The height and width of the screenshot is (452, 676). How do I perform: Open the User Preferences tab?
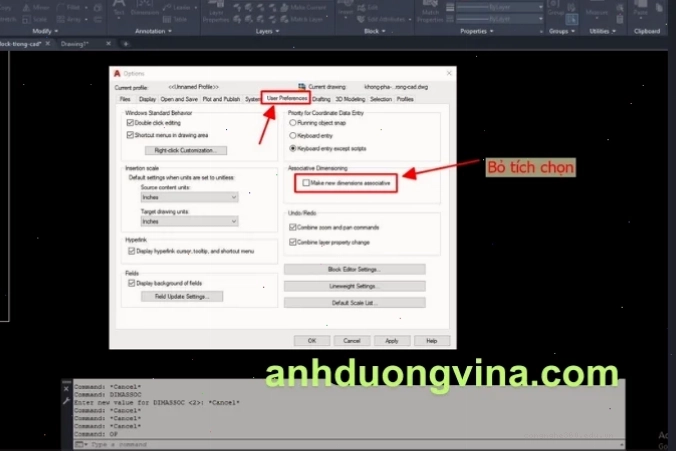pos(286,98)
